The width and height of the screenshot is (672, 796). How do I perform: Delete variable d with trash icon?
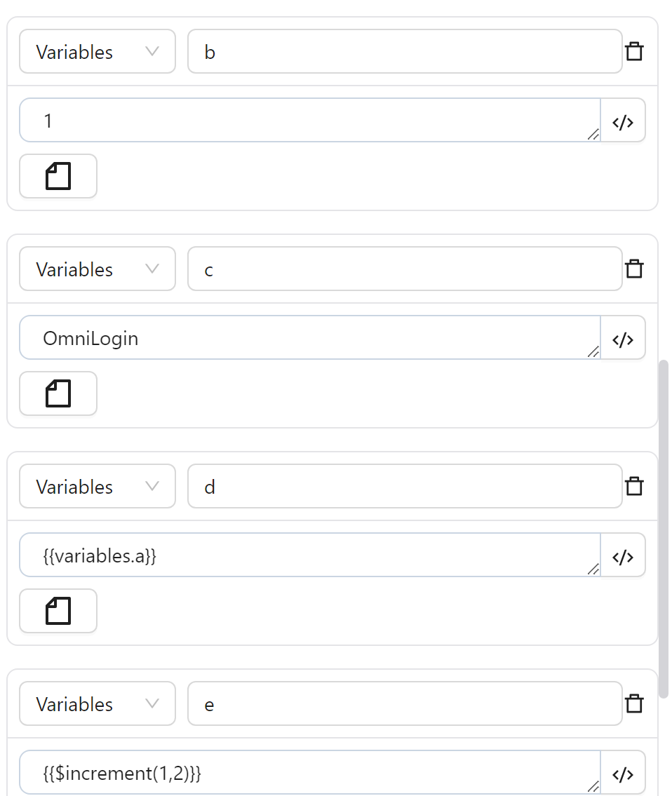coord(634,487)
